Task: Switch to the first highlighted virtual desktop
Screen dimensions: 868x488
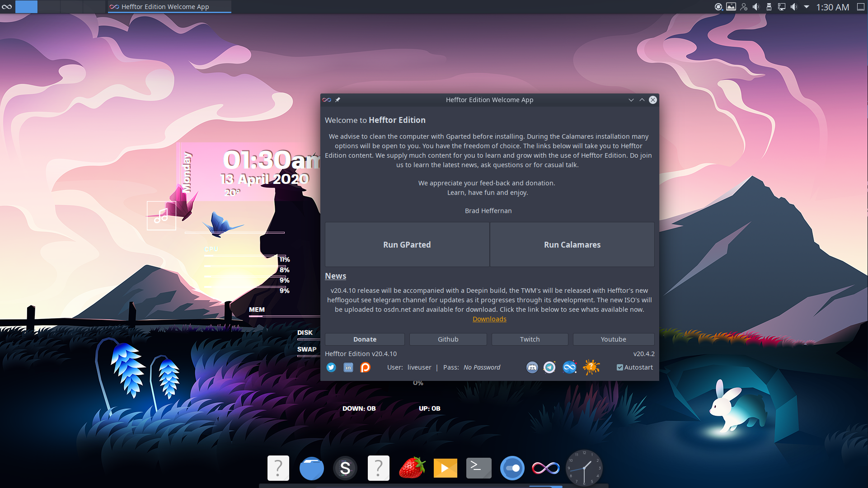Action: pyautogui.click(x=27, y=7)
